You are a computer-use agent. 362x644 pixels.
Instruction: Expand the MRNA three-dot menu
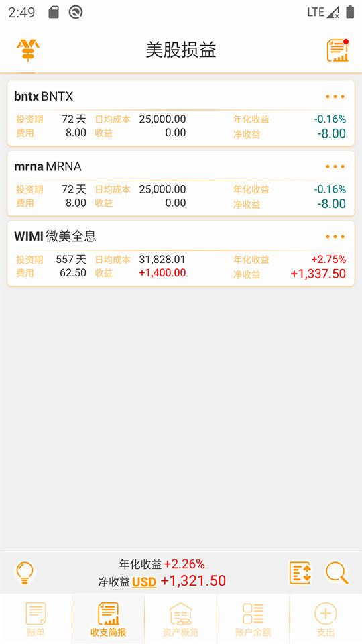point(335,167)
